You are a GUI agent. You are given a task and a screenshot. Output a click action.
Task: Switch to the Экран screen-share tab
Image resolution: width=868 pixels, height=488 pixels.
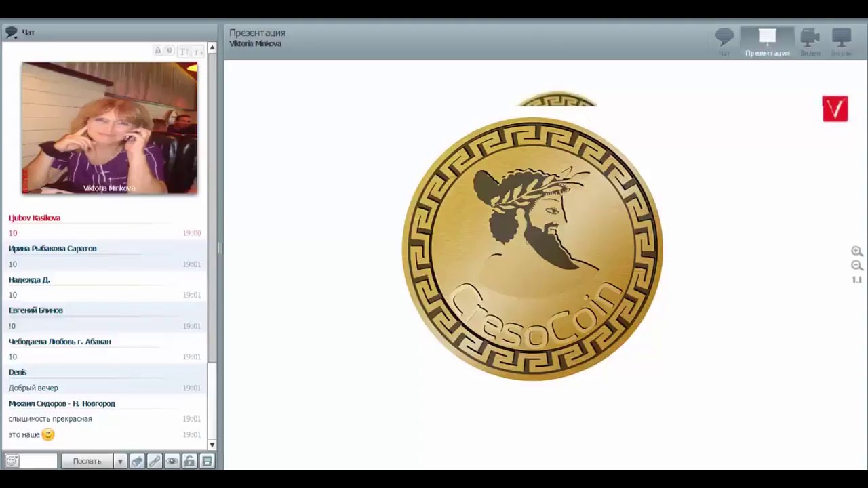point(842,42)
